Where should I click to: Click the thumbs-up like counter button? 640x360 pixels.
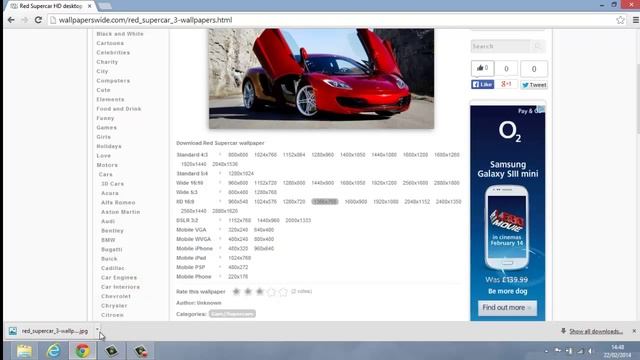point(482,68)
